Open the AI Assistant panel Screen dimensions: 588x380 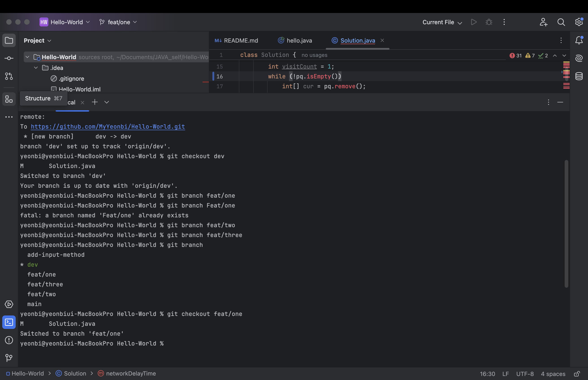pos(579,58)
